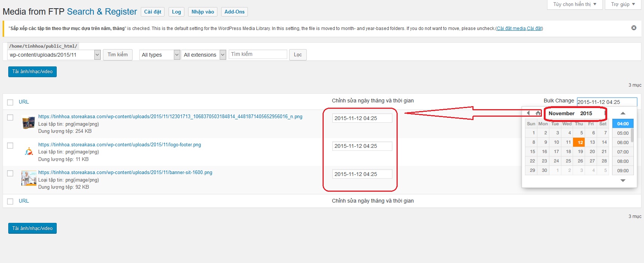Click the banner-sit-1600.png thumbnail
644x263 pixels.
click(x=29, y=179)
